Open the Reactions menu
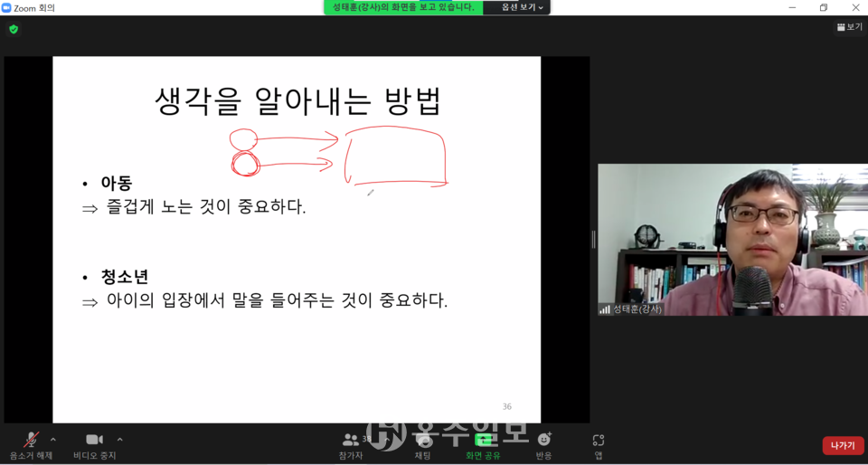868x465 pixels. tap(543, 441)
